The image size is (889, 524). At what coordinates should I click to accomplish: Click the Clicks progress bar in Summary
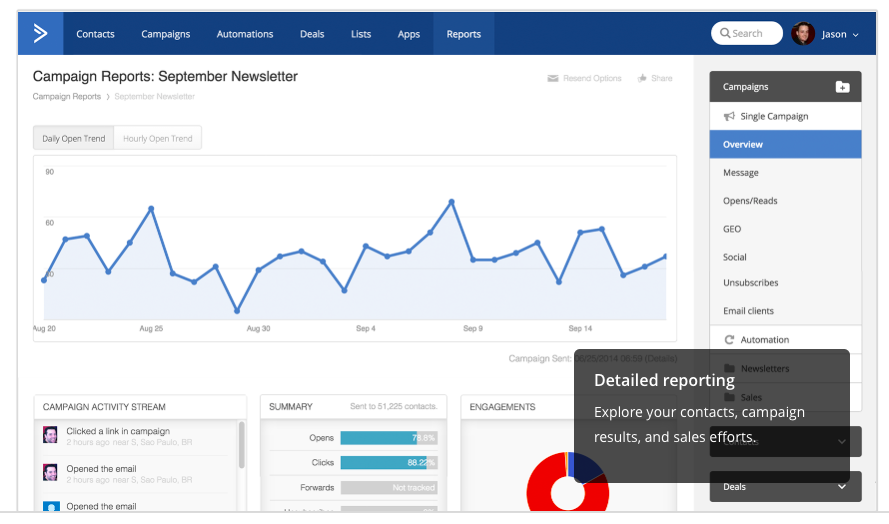click(389, 463)
